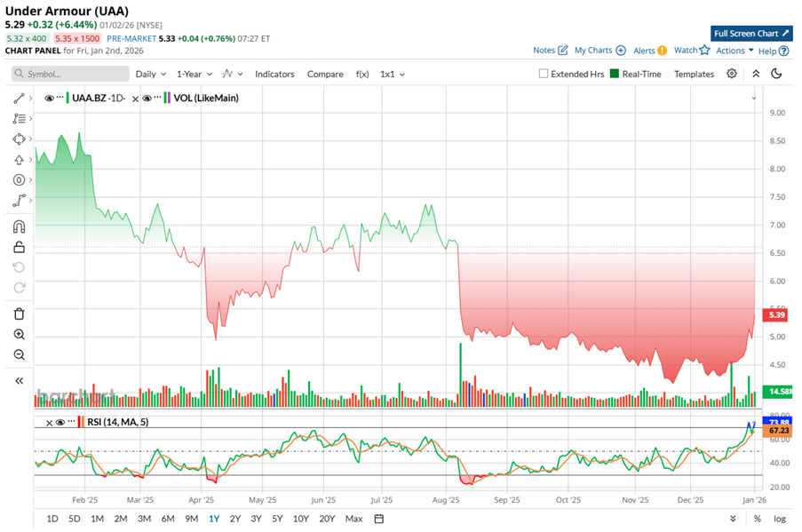Expand the bottom panel double-chevron
802x532 pixels.
coord(733,519)
